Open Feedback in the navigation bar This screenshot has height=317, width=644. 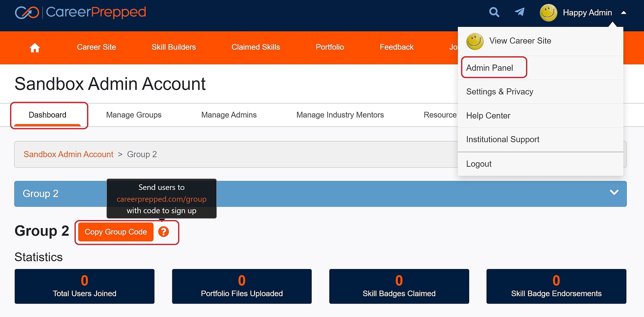[x=396, y=47]
